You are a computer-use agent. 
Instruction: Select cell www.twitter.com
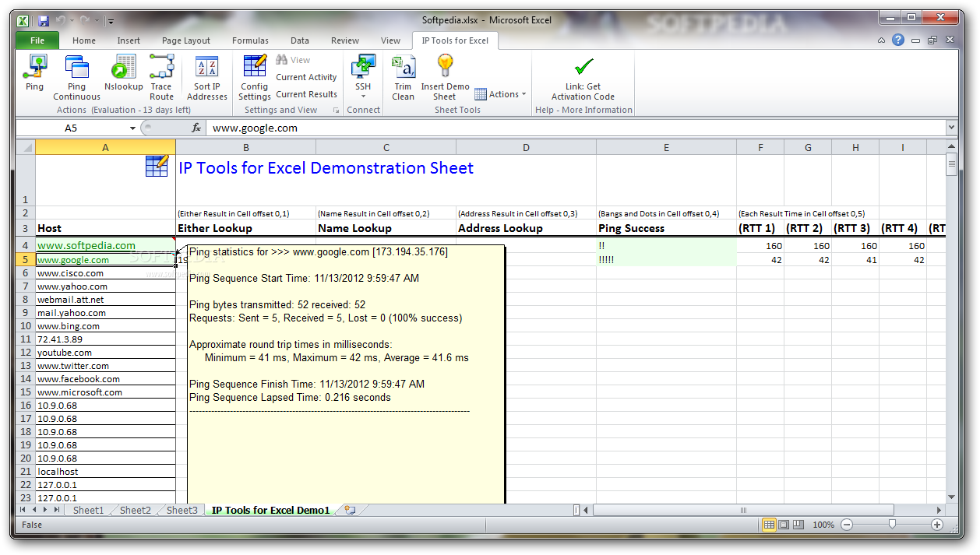point(105,366)
